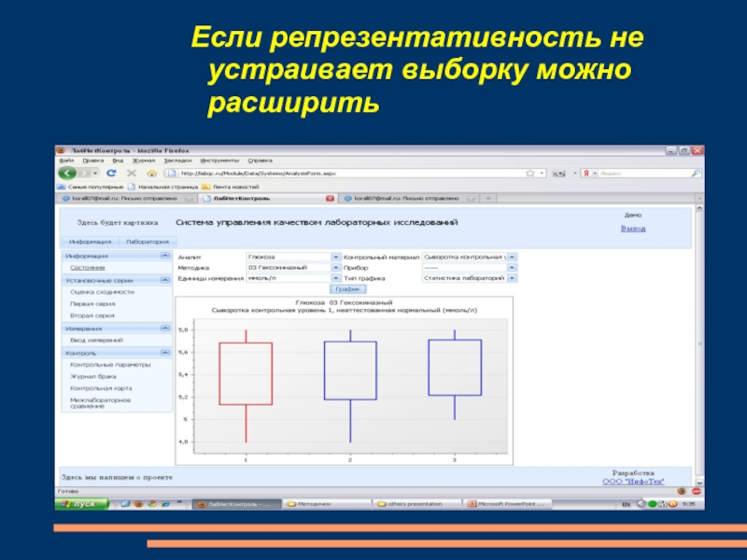Image resolution: width=747 pixels, height=560 pixels.
Task: Open the Единицы измерения dropdown
Action: point(336,278)
